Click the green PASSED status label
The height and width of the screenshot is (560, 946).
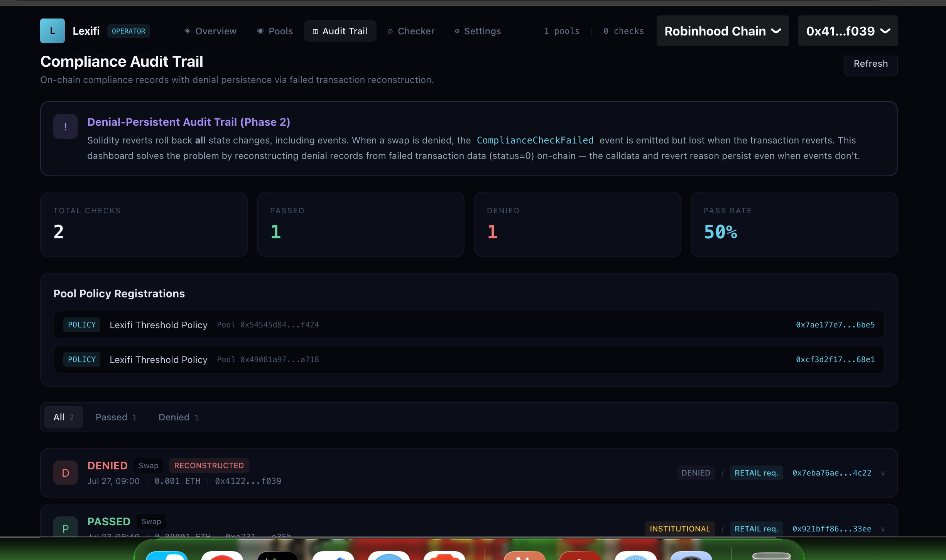pos(109,521)
